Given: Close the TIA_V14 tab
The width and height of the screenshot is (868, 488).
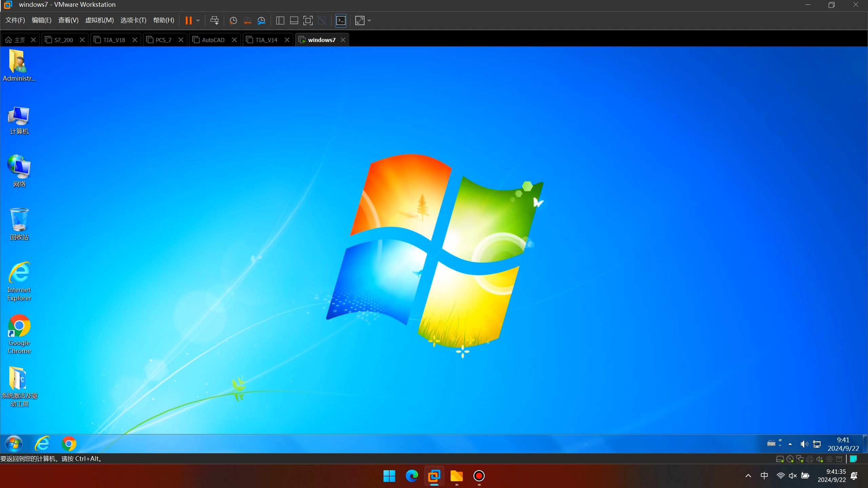Looking at the screenshot, I should click(287, 40).
